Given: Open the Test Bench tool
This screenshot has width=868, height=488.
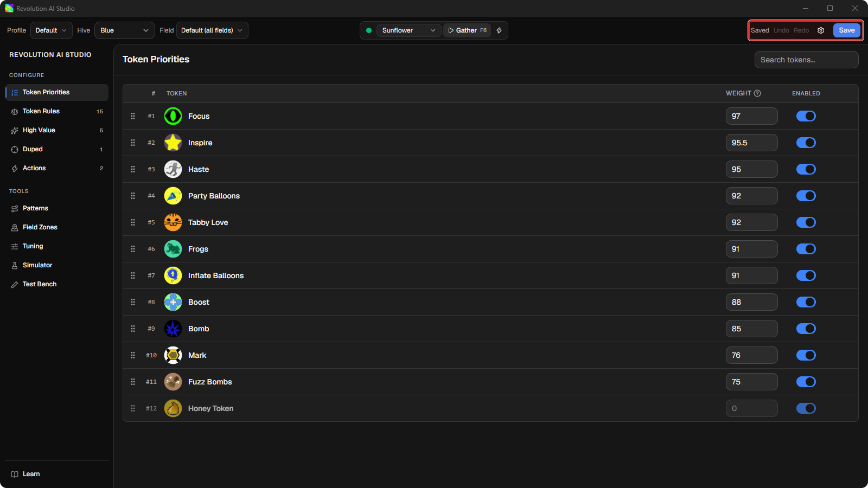Looking at the screenshot, I should [57, 284].
